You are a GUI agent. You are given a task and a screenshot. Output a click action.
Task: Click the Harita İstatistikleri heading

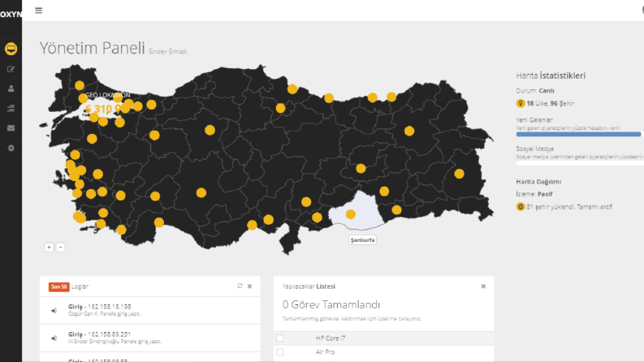(551, 75)
